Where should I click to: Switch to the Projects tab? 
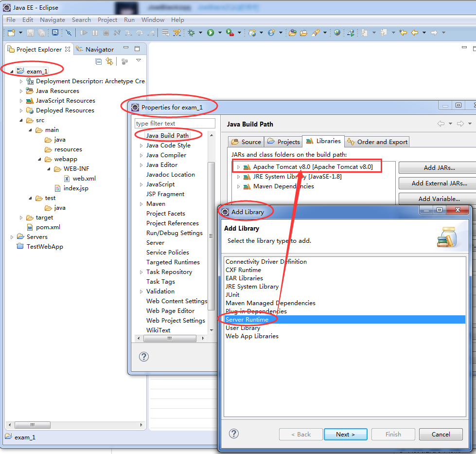pyautogui.click(x=284, y=142)
